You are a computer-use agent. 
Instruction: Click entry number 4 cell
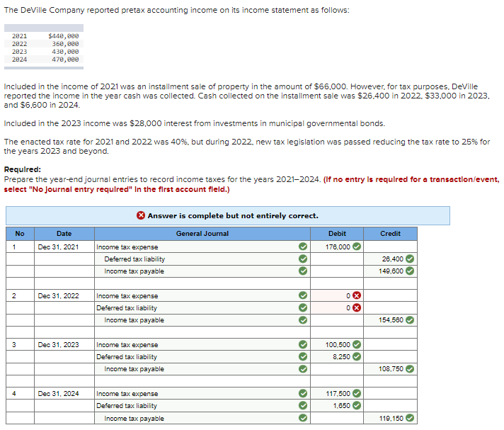[20, 393]
